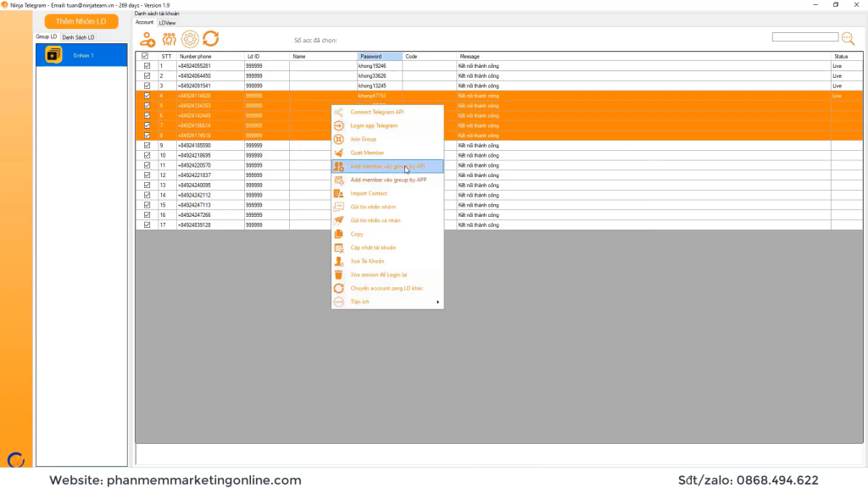Toggle the select-all checkbox in table header
The height and width of the screenshot is (488, 868).
coord(145,56)
